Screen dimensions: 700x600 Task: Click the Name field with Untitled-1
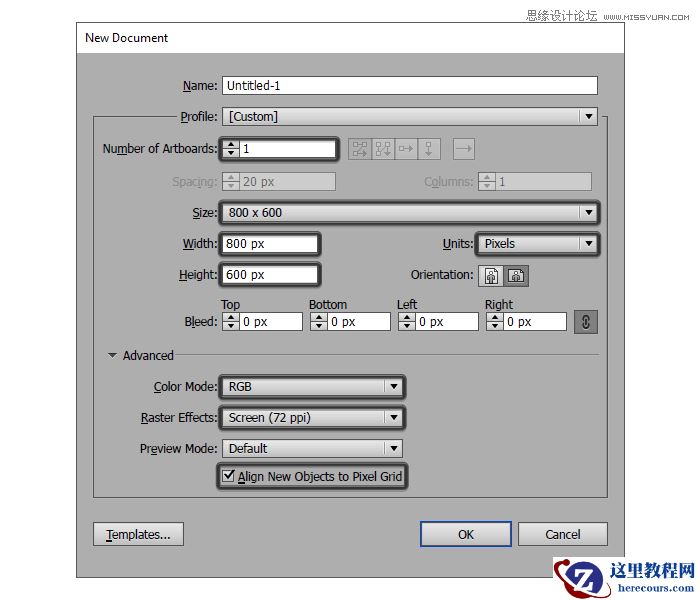(x=410, y=85)
